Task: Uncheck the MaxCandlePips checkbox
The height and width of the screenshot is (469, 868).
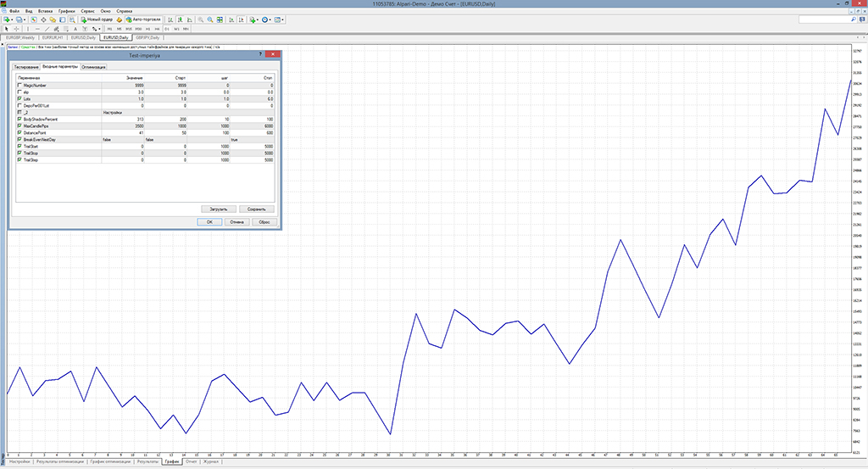Action: click(x=19, y=126)
